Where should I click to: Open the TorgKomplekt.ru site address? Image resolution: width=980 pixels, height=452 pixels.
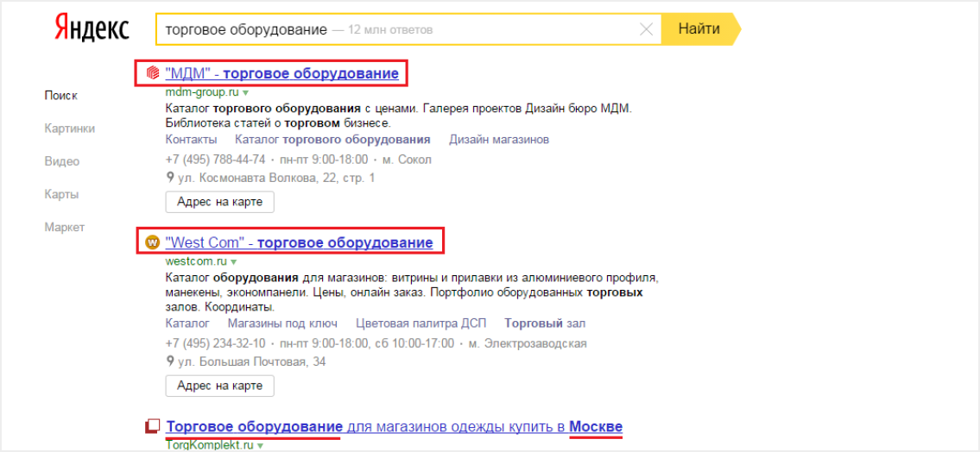click(209, 446)
